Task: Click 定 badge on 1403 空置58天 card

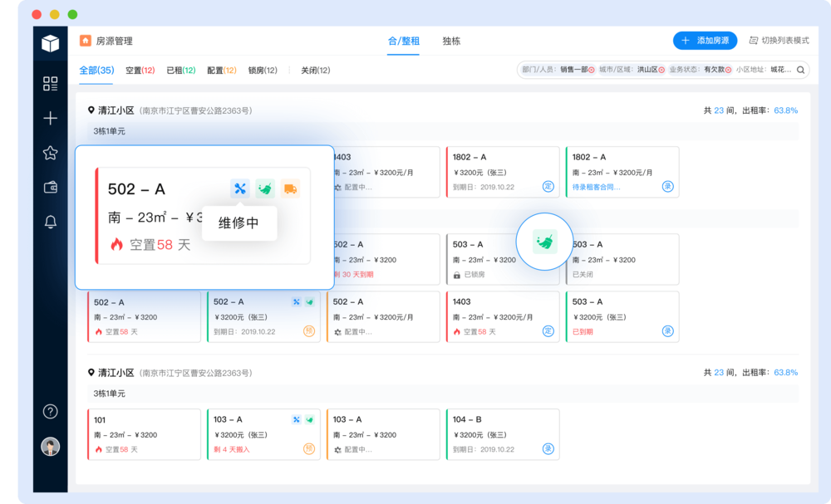Action: click(x=548, y=331)
